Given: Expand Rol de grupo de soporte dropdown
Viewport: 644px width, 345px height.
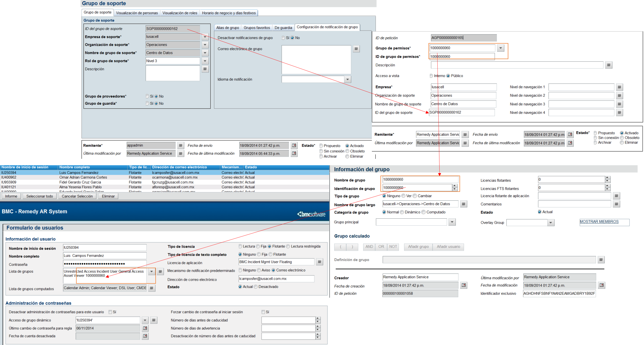Looking at the screenshot, I should [x=205, y=61].
